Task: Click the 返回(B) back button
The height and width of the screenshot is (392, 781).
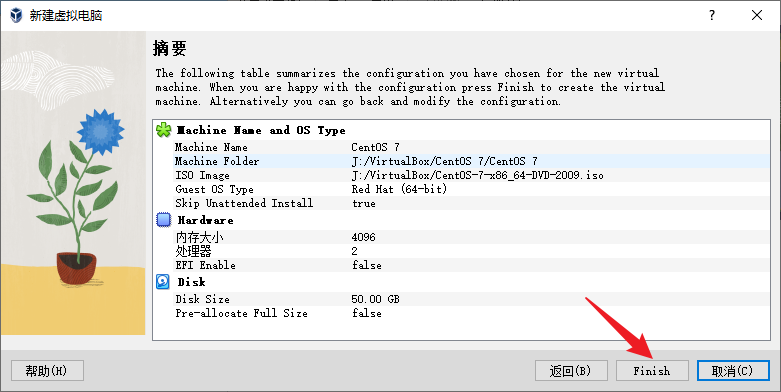Action: coord(571,371)
